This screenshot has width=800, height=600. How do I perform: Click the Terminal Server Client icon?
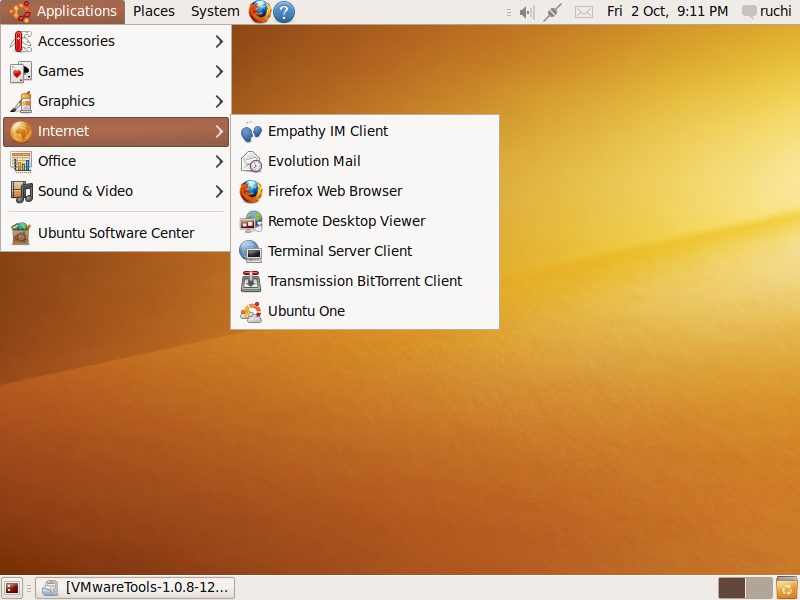click(251, 252)
